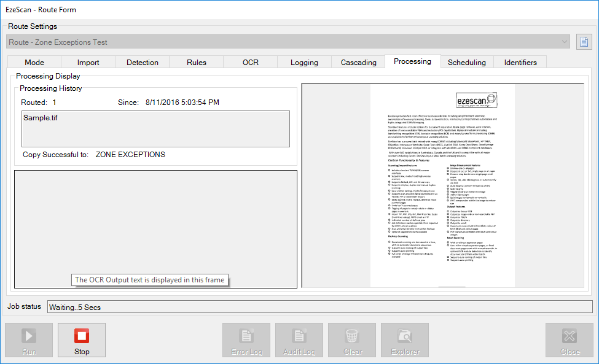Open the Audit Log
599x364 pixels.
coord(299,340)
